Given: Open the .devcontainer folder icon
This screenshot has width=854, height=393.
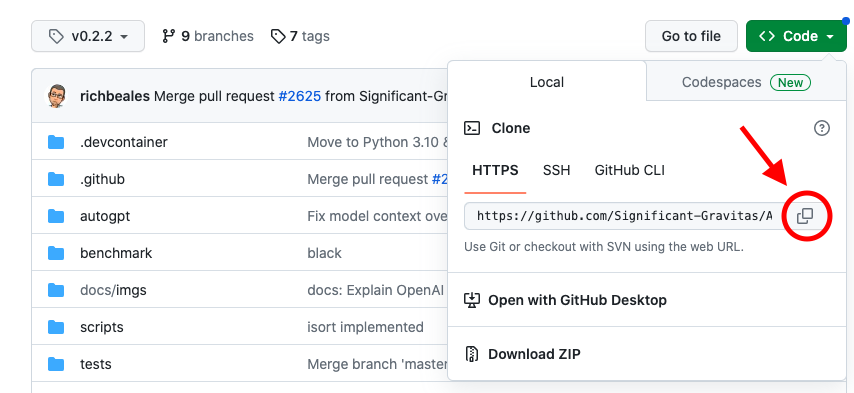Looking at the screenshot, I should click(x=56, y=143).
